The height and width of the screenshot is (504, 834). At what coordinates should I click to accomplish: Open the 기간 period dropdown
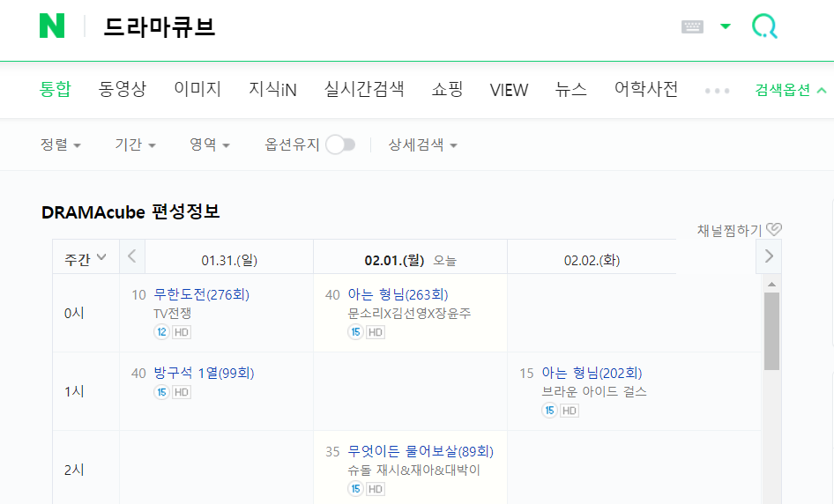135,145
